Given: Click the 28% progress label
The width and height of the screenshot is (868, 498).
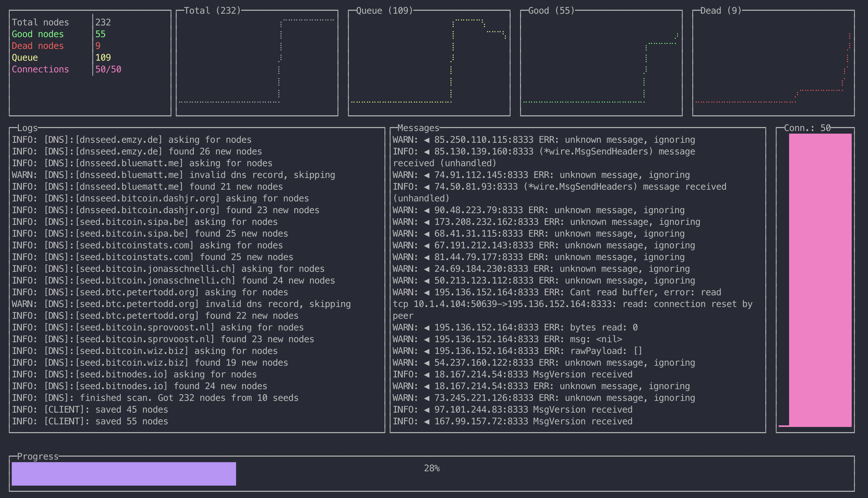Looking at the screenshot, I should 431,468.
